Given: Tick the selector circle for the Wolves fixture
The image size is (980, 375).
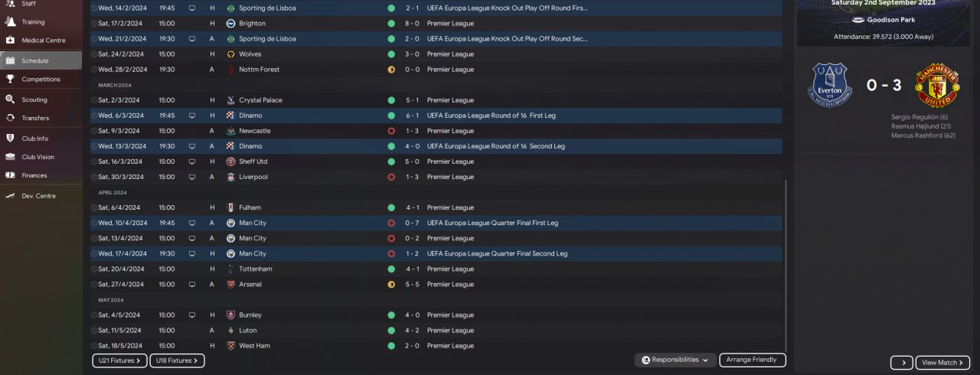Looking at the screenshot, I should (94, 54).
